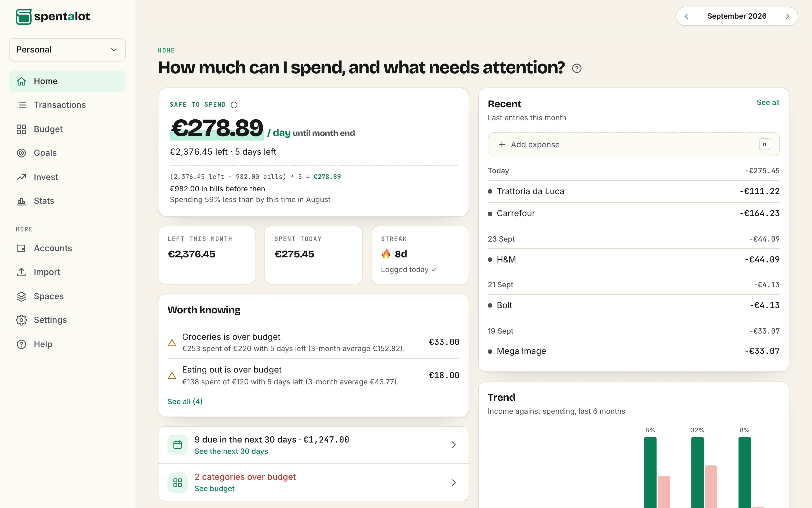Click the Add expense field
Screen dimensions: 812x508
click(634, 144)
